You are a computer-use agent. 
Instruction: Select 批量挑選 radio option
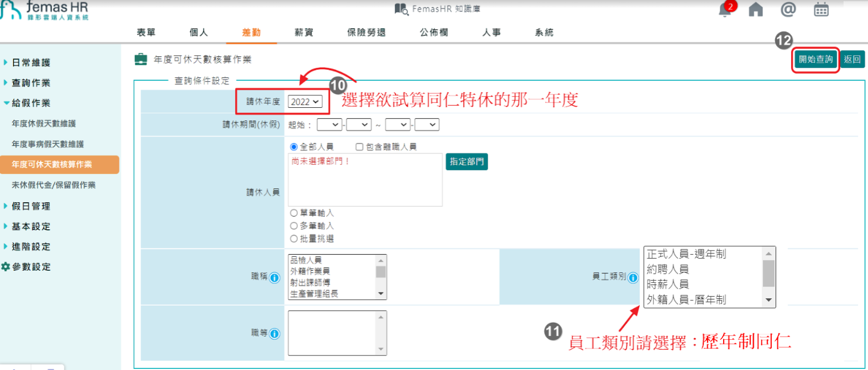click(x=294, y=239)
